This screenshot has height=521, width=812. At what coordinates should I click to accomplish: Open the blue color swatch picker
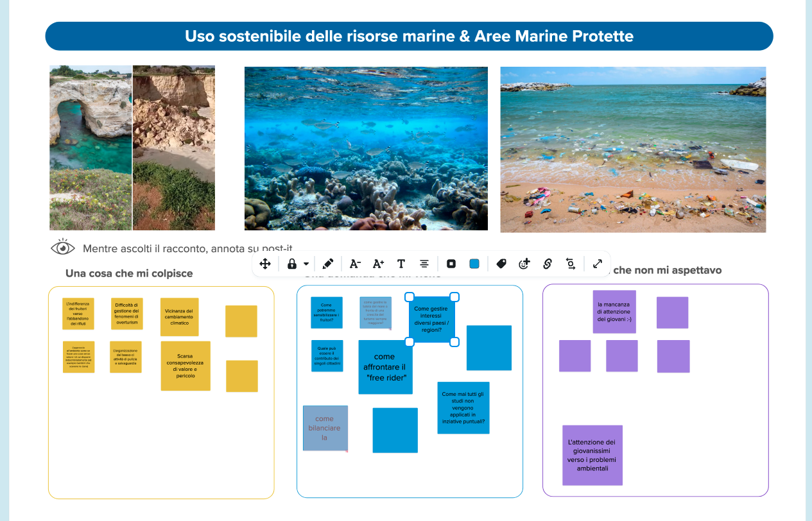click(474, 264)
